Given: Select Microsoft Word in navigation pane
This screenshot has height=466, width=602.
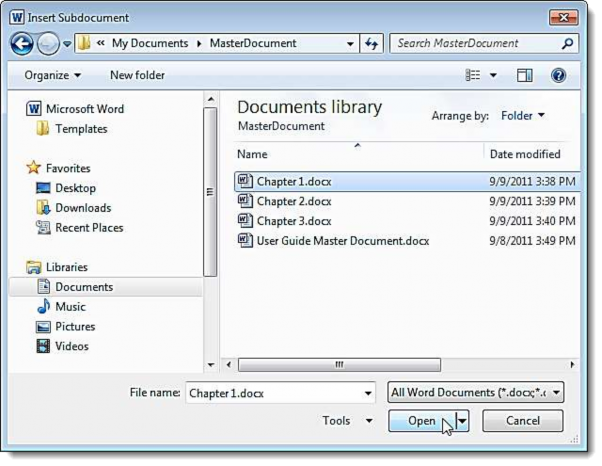Looking at the screenshot, I should 85,109.
